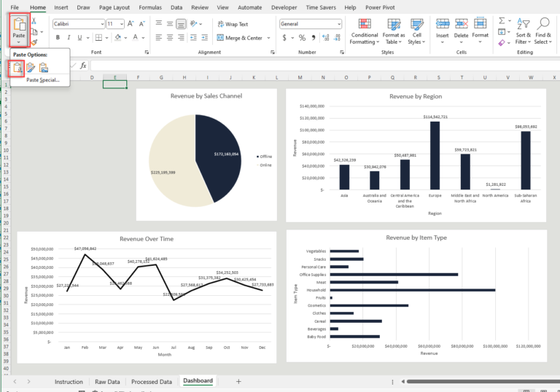560x392 pixels.
Task: Click Paste Special... in the paste menu
Action: tap(43, 80)
